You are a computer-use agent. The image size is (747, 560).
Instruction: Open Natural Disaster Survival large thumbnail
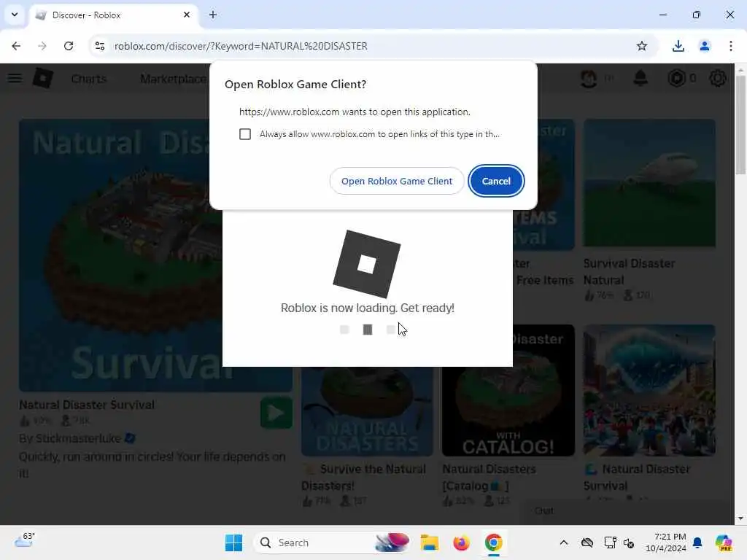tap(120, 255)
